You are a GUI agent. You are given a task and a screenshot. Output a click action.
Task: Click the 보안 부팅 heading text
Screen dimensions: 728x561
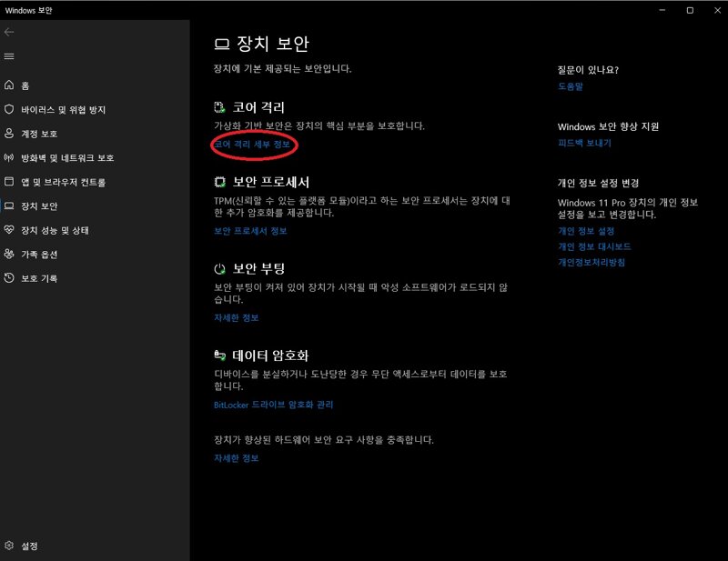coord(258,268)
